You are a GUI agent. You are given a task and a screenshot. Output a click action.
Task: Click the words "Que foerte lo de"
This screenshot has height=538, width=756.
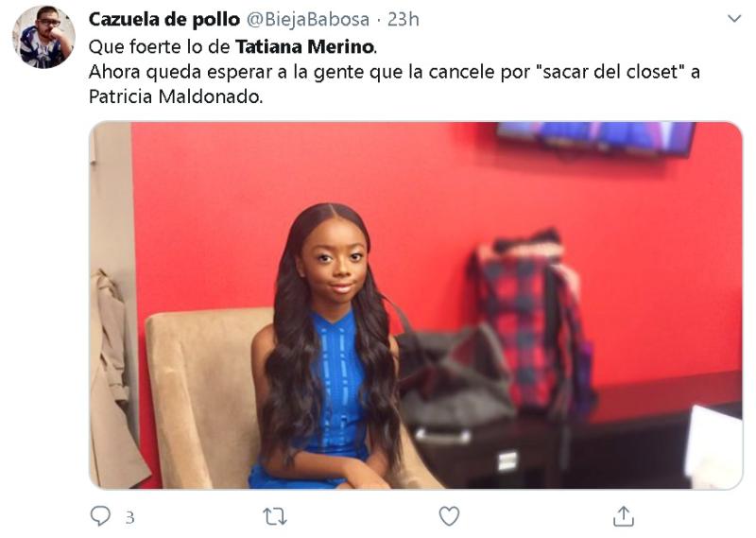pyautogui.click(x=160, y=47)
